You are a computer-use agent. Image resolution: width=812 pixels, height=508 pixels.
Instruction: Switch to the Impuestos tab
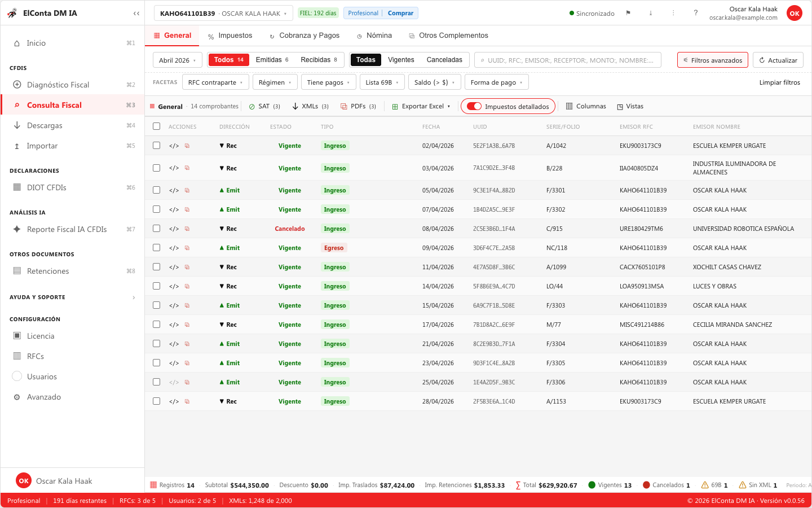coord(230,36)
